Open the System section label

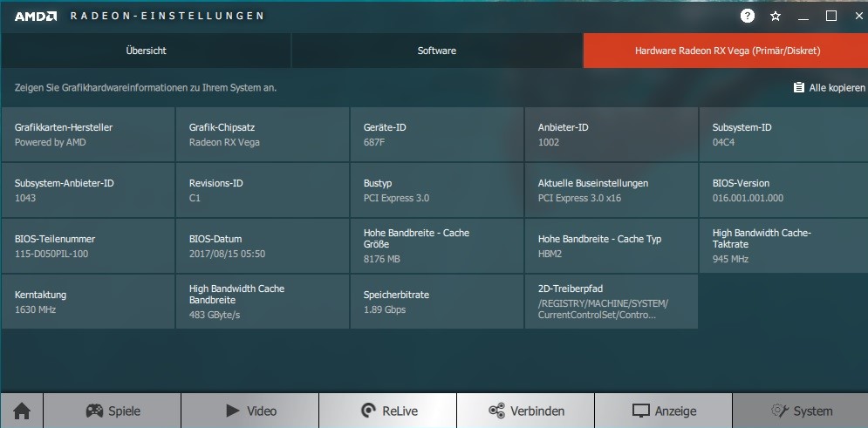coord(813,411)
